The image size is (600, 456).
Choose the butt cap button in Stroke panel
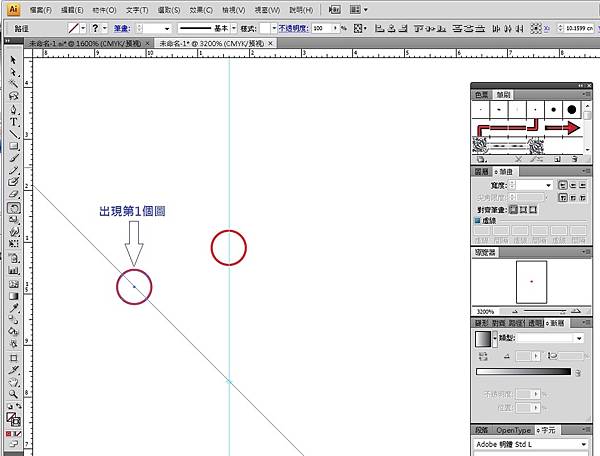point(562,185)
